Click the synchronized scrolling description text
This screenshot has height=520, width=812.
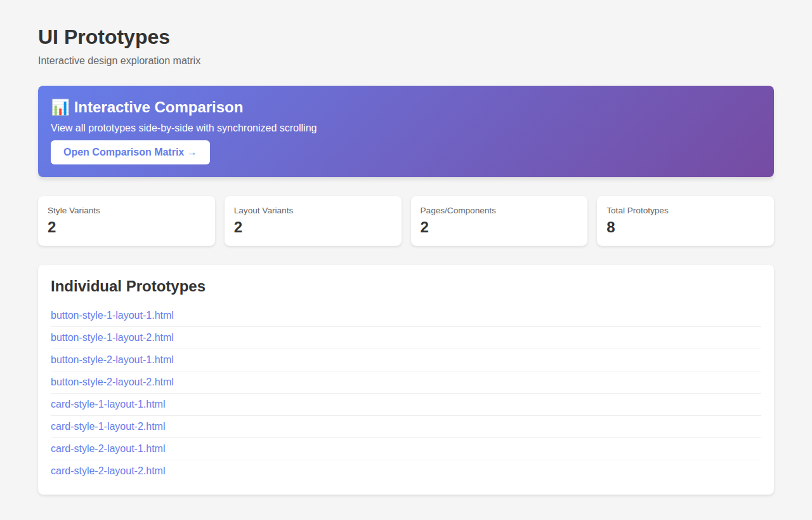coord(183,128)
